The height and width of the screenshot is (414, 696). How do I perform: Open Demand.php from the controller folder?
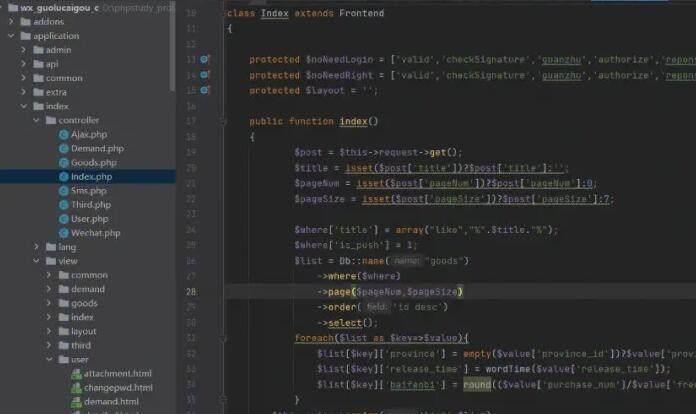point(94,148)
